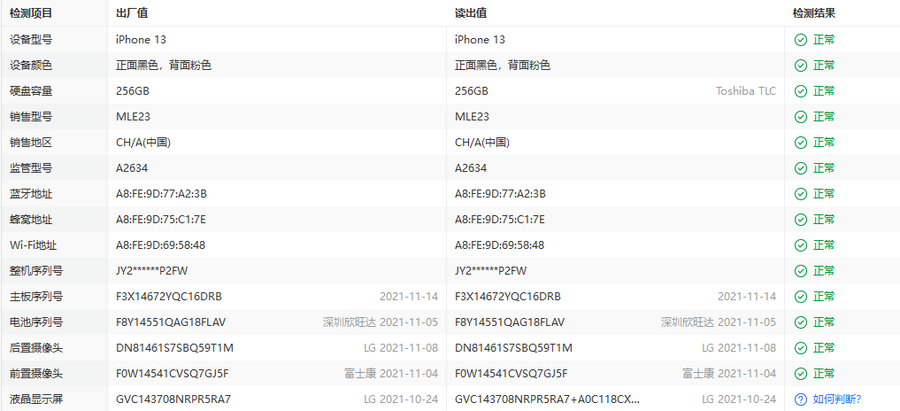Click the green check icon in 蓝牙地址 row

click(801, 194)
